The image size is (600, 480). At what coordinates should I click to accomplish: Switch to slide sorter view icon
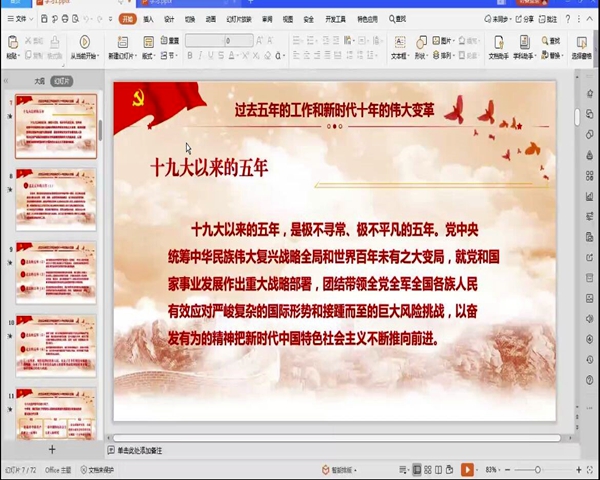click(428, 470)
